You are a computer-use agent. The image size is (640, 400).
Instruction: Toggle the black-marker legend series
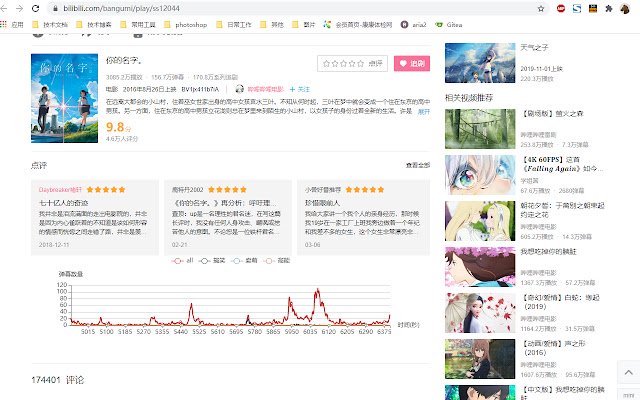coord(212,260)
